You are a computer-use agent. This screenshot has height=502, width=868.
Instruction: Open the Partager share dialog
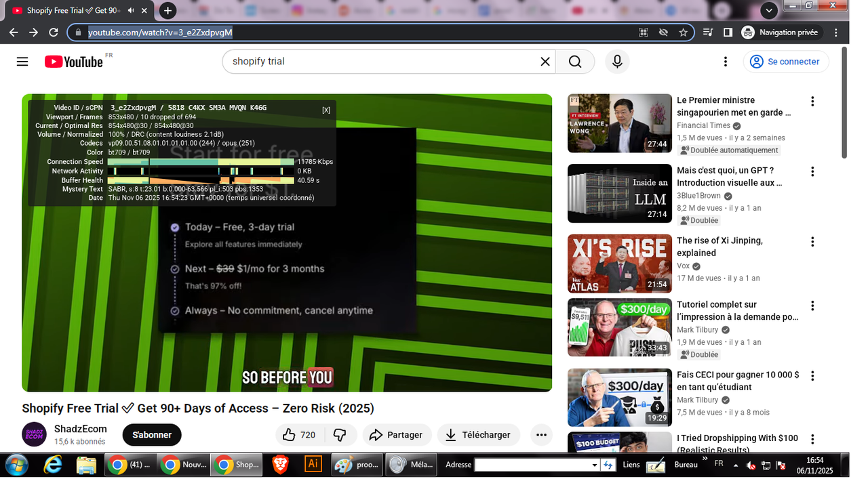click(397, 435)
